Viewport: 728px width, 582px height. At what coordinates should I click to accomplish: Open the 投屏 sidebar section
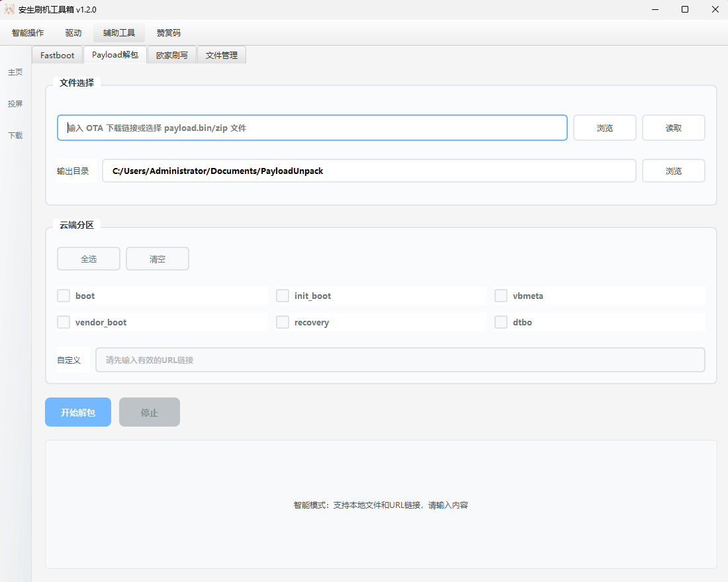(15, 103)
